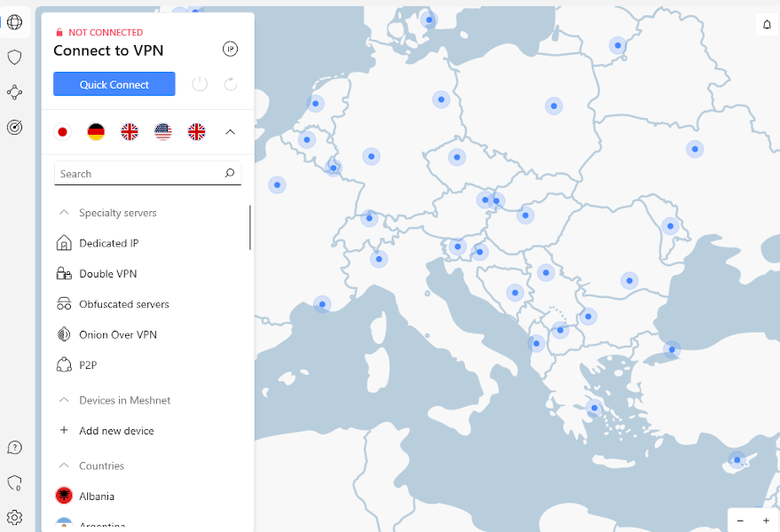Collapse the Devices in Meshnet section

pyautogui.click(x=64, y=400)
